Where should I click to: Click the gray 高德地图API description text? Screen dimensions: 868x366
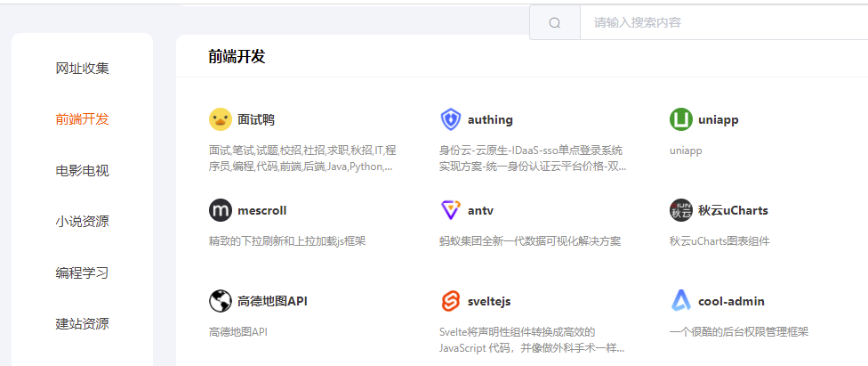pyautogui.click(x=238, y=332)
